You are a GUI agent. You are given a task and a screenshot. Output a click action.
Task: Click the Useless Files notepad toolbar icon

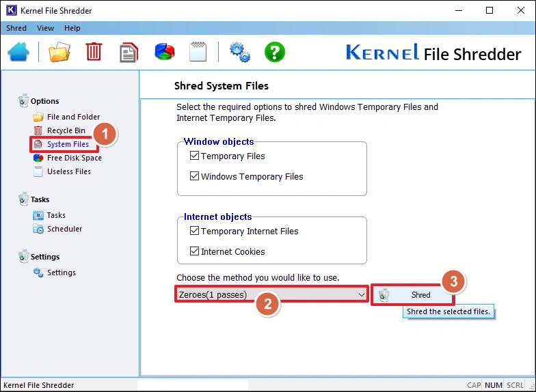(198, 52)
